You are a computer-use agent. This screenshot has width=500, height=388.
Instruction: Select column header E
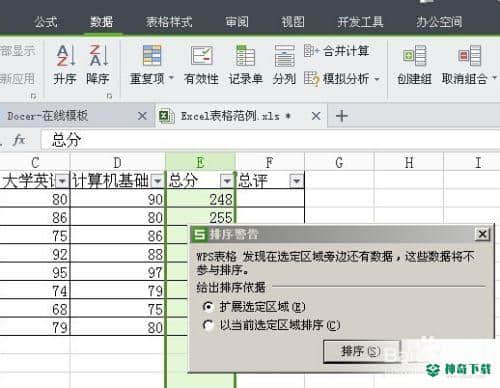coord(200,163)
